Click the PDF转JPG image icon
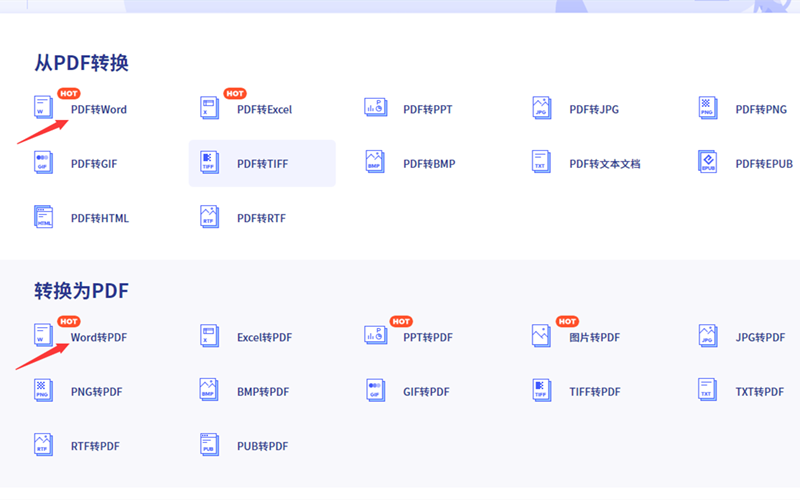Viewport: 800px width, 500px height. [x=541, y=108]
